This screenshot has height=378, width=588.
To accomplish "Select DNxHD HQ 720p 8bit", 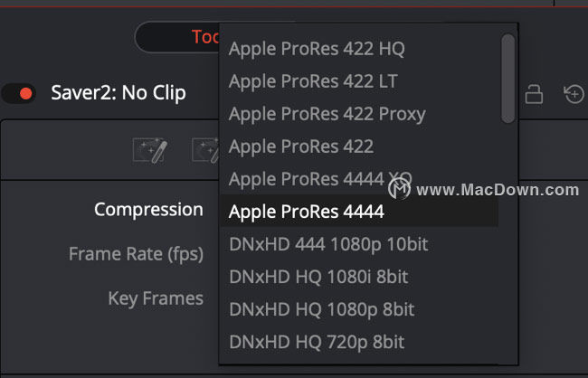I will click(317, 342).
